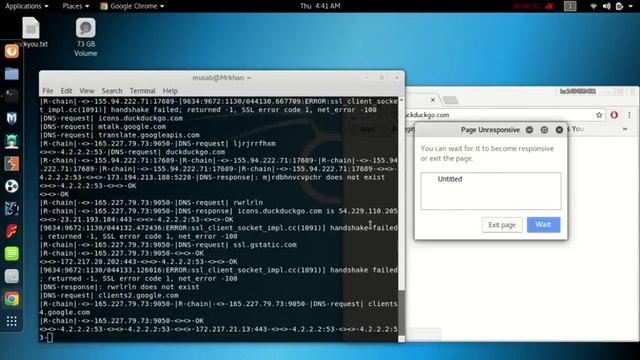Click the Opera-style red extension icon in Chrome

[614, 115]
